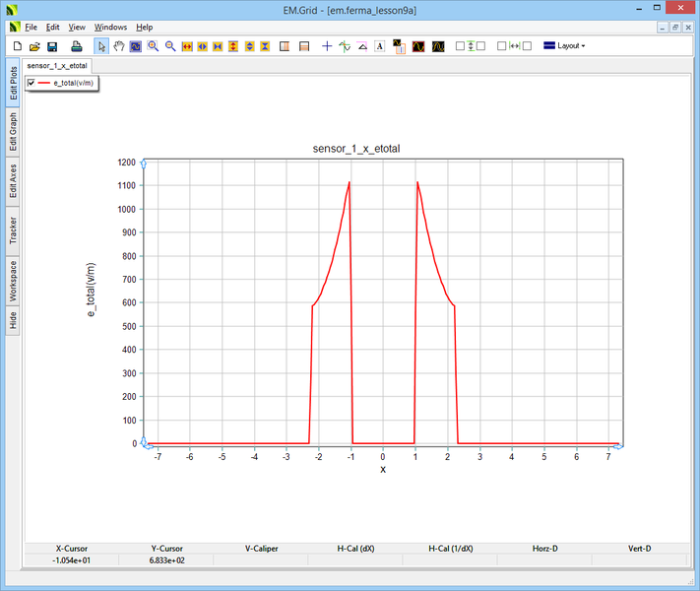700x591 pixels.
Task: Uncheck the e_total(v/m) plot checkbox
Action: [x=32, y=84]
